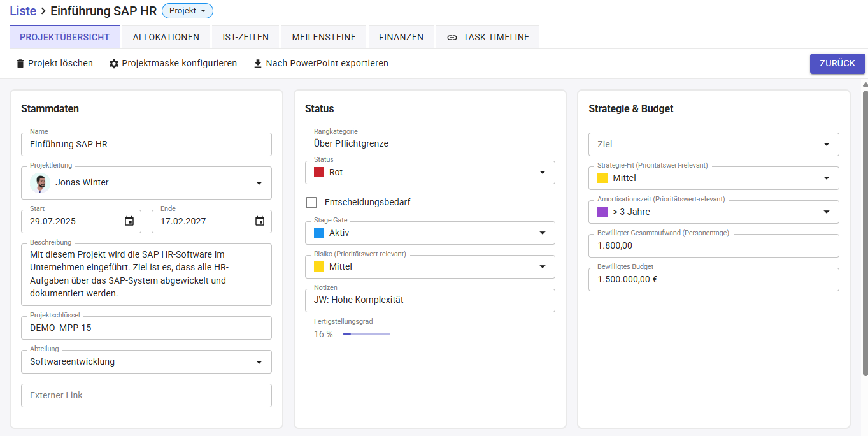Open the Ende date calendar icon
Image resolution: width=868 pixels, height=436 pixels.
[x=260, y=221]
